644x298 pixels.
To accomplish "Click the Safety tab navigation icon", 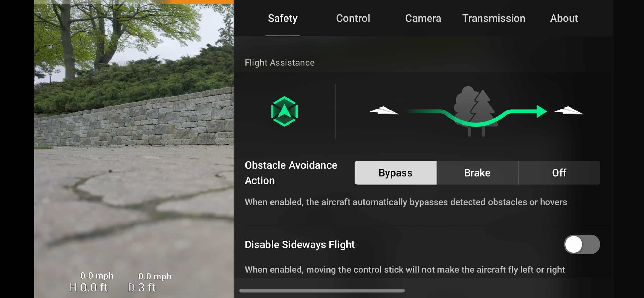I will pos(283,18).
